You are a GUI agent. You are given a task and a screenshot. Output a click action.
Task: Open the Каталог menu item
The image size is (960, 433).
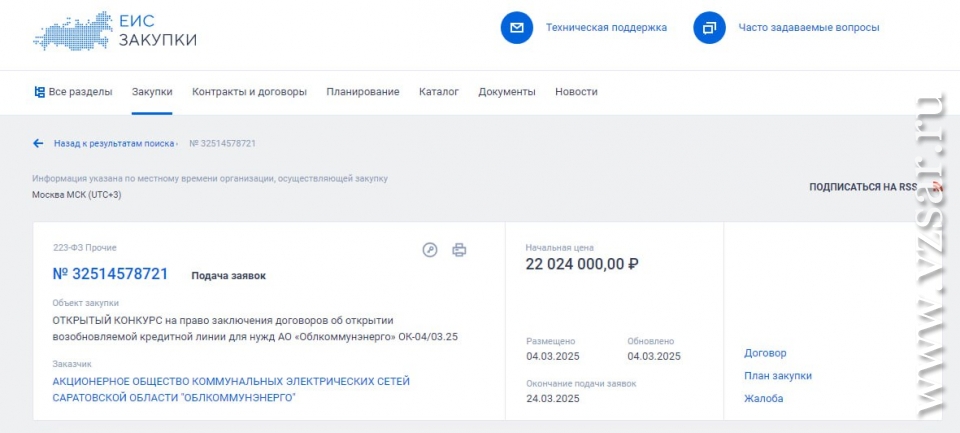point(438,92)
